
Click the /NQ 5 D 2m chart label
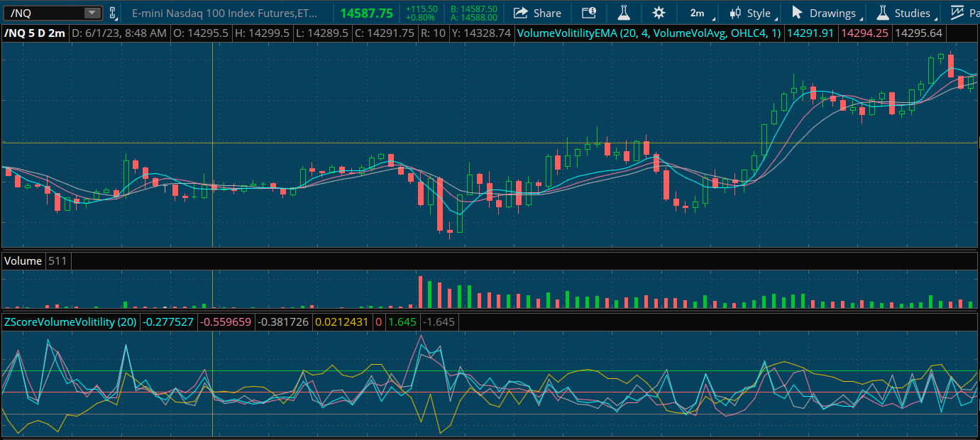point(35,33)
